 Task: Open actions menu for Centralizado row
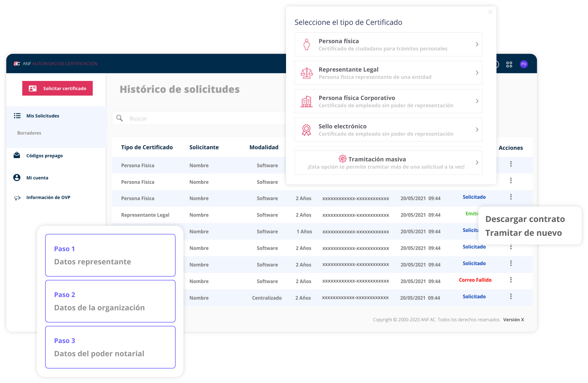511,297
